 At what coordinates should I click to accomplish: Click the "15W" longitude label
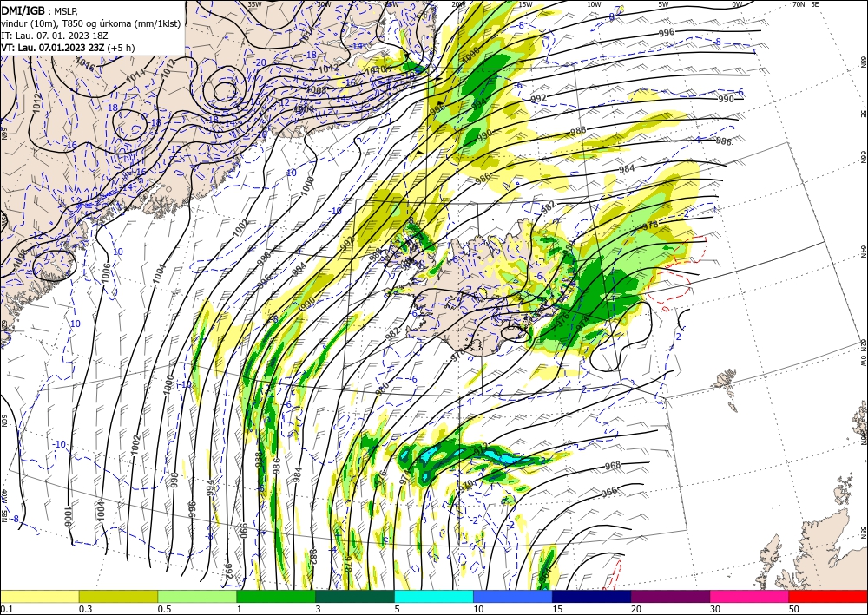tap(525, 4)
